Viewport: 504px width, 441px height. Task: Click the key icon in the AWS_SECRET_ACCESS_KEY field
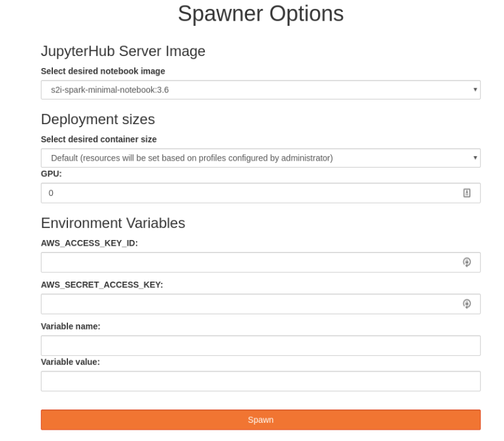467,304
